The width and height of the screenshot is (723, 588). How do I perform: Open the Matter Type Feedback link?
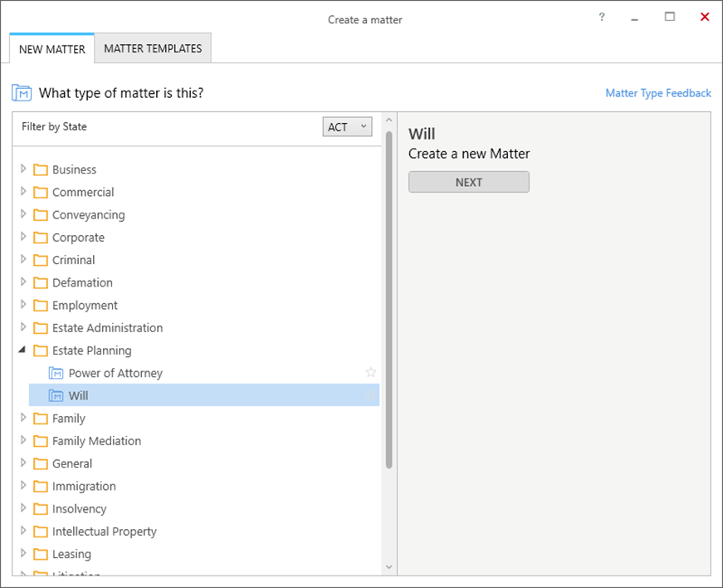point(657,93)
